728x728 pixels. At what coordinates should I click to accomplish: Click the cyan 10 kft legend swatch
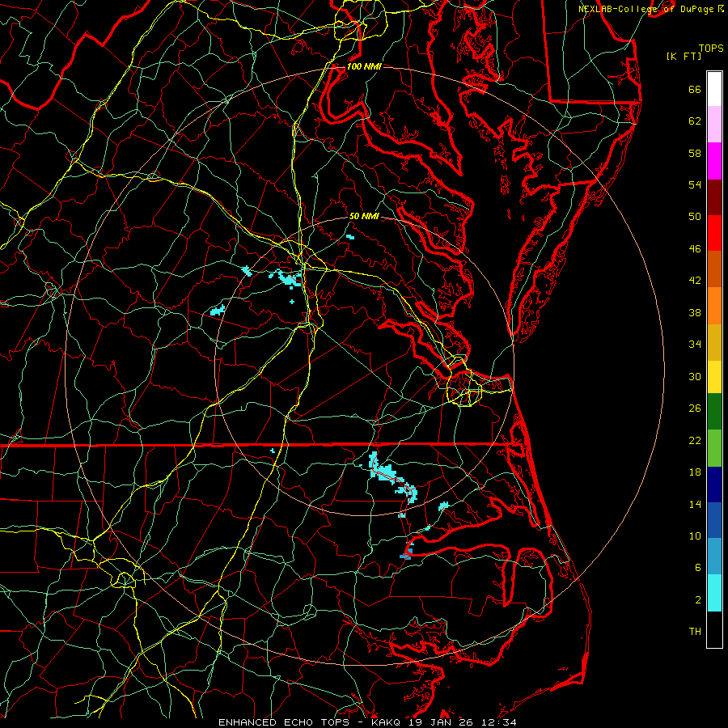(714, 593)
